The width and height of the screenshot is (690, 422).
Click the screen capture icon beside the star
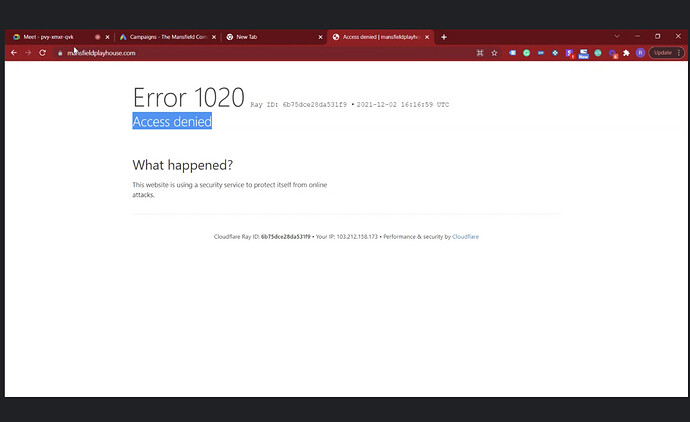(480, 53)
